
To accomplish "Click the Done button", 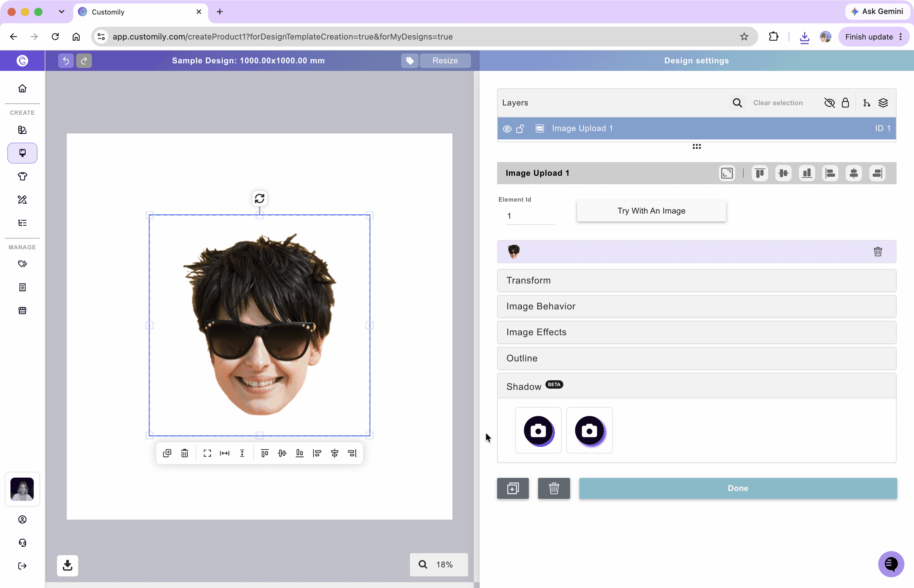I will click(738, 488).
